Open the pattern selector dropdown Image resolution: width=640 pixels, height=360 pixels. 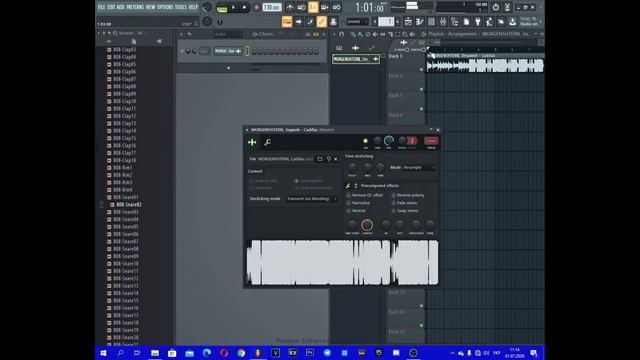pos(386,22)
